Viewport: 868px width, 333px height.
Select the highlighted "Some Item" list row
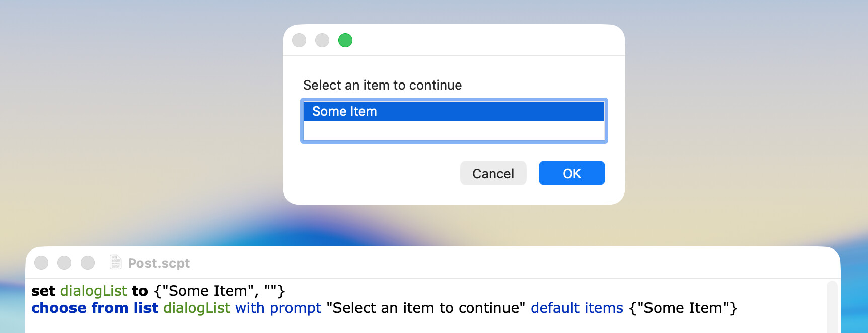(453, 111)
